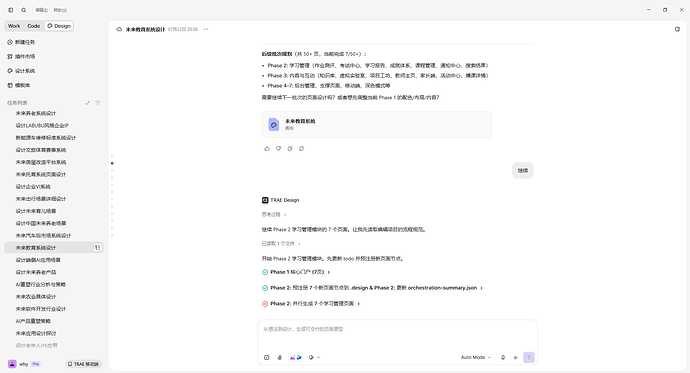Attach a file with the paperclip icon

coord(279,358)
